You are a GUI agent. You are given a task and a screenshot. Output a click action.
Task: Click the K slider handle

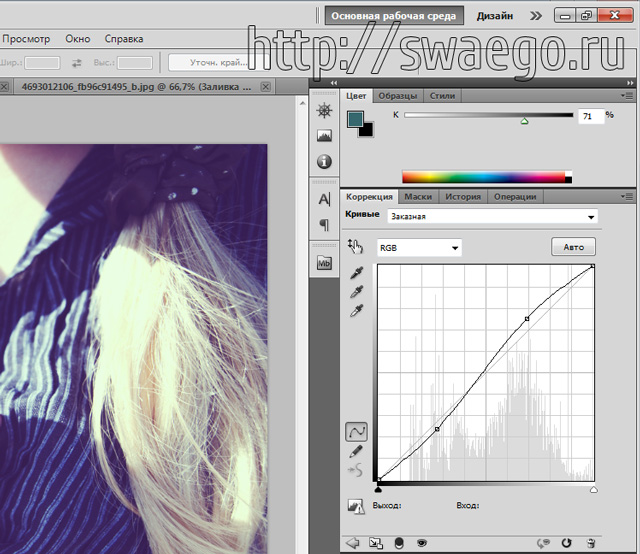pos(524,121)
